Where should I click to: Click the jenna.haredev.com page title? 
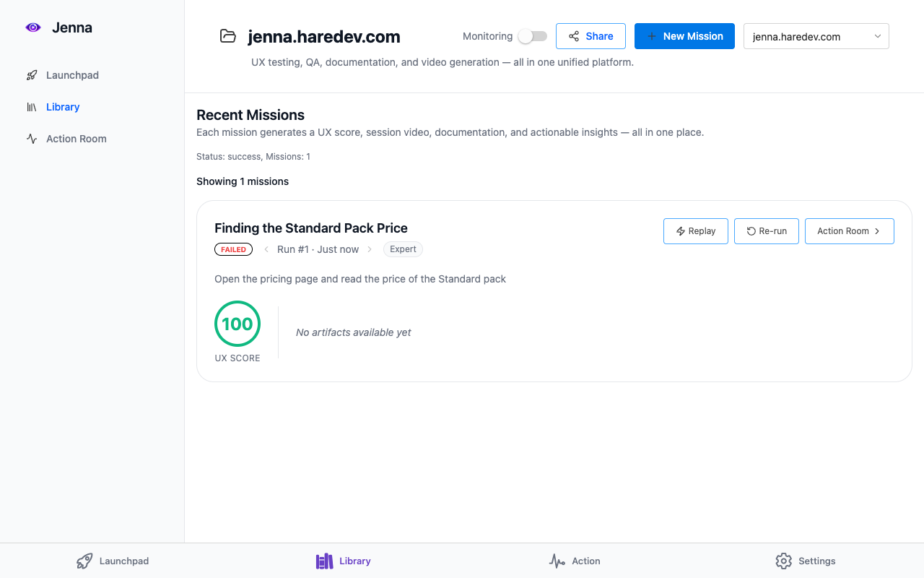[324, 36]
